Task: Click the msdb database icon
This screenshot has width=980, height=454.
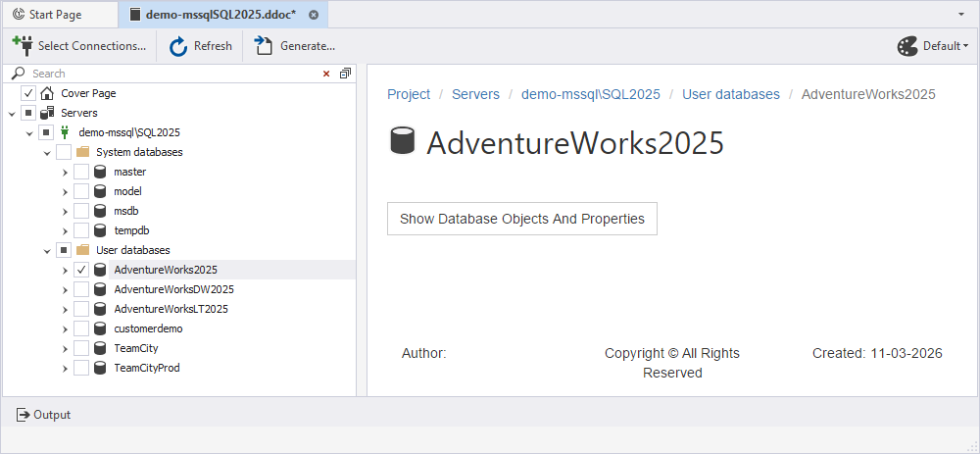Action: coord(100,211)
